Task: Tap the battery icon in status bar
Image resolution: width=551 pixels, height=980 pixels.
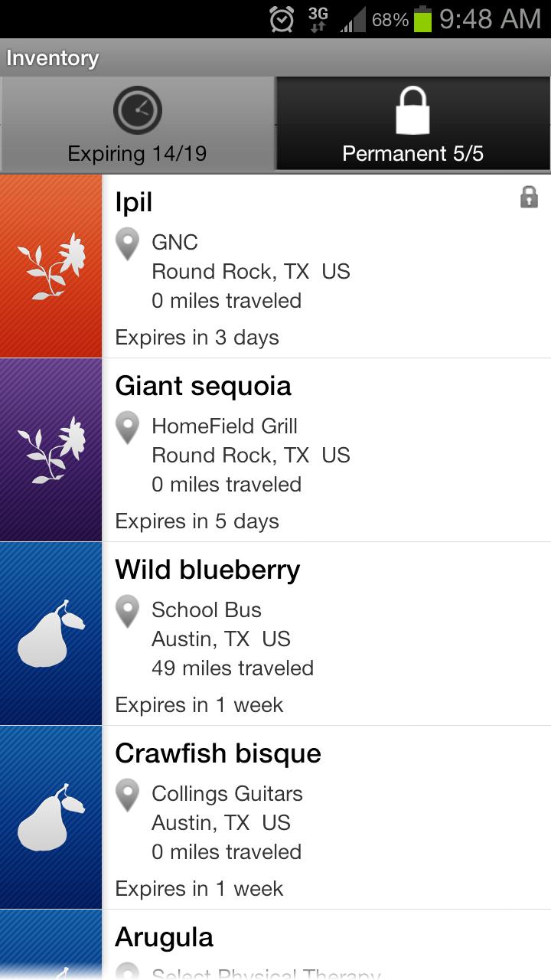Action: pyautogui.click(x=422, y=19)
